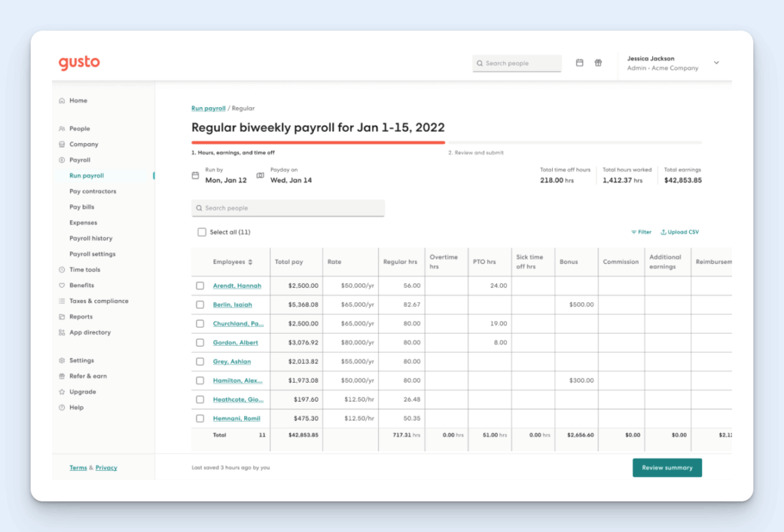The height and width of the screenshot is (532, 784).
Task: Switch to the Review and submit step
Action: (x=477, y=152)
